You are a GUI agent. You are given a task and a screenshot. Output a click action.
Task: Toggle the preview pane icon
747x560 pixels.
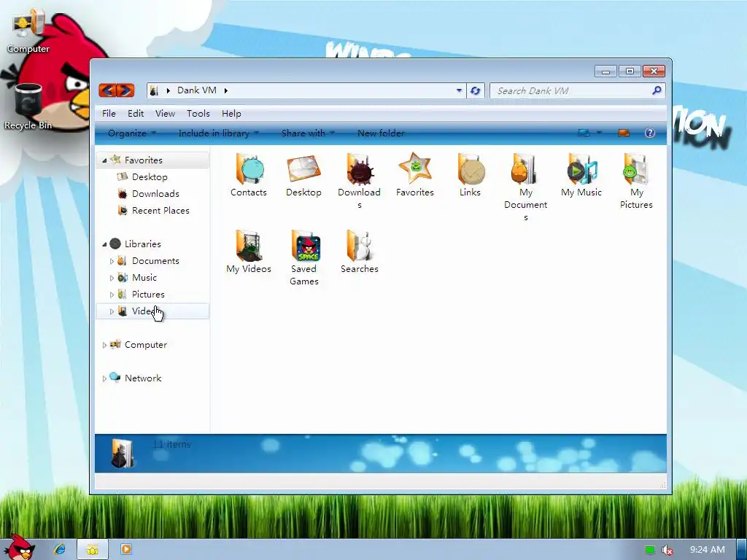[624, 133]
